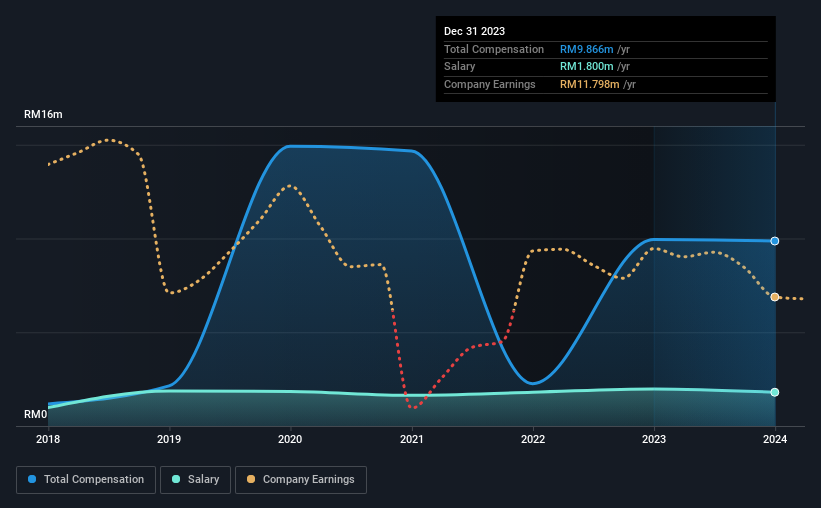The image size is (821, 508).
Task: Click the Total Compensation label in tooltip
Action: pos(494,49)
